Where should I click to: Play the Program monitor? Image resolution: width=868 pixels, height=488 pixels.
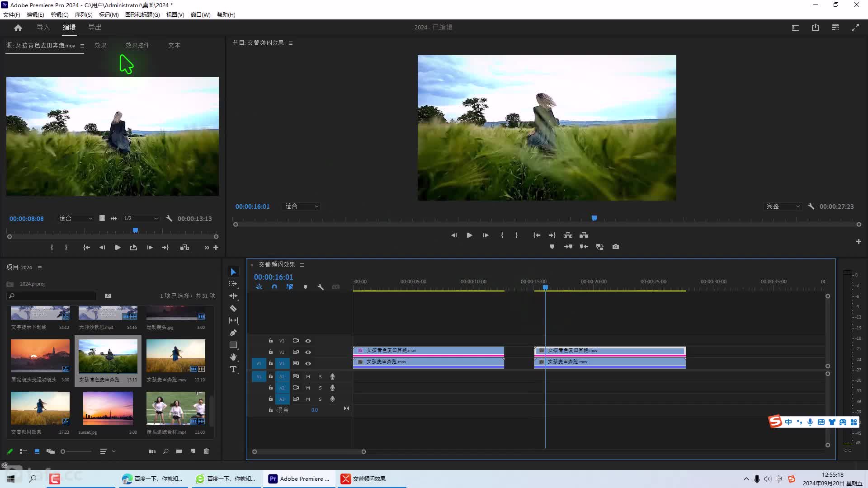469,235
